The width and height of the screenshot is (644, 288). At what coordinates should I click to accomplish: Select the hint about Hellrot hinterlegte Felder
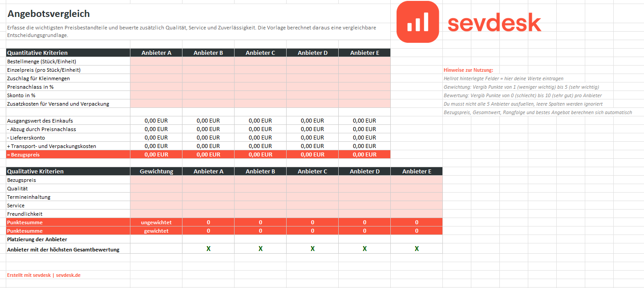point(504,78)
